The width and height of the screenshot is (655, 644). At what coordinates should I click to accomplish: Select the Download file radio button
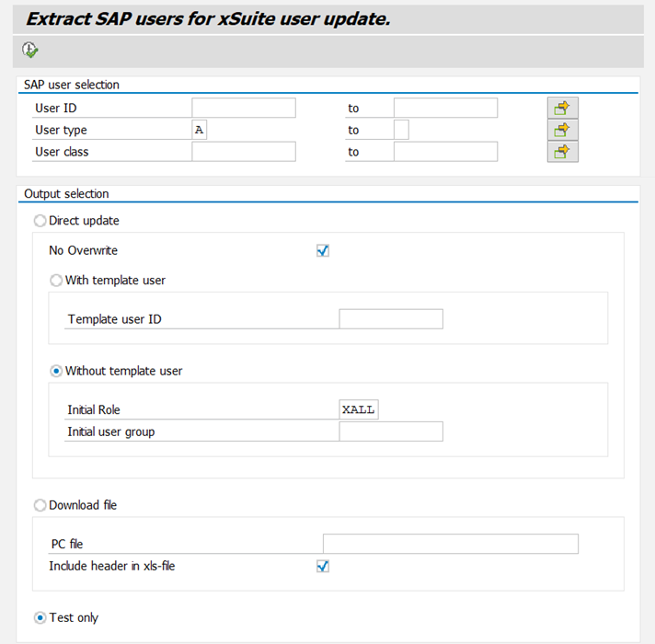(x=40, y=505)
